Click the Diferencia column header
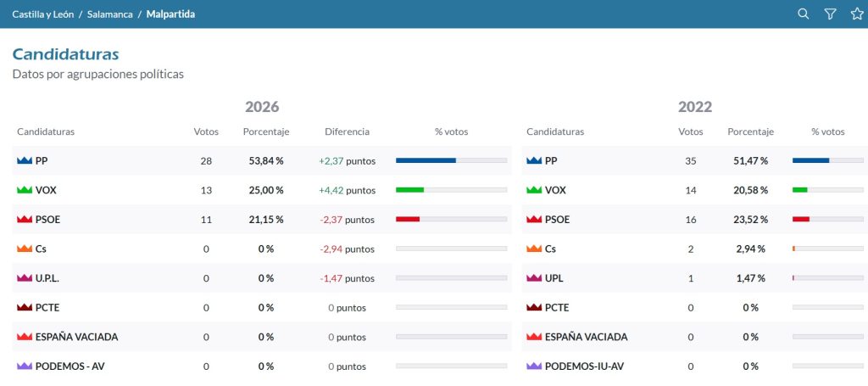Viewport: 868px width, 386px height. point(347,131)
